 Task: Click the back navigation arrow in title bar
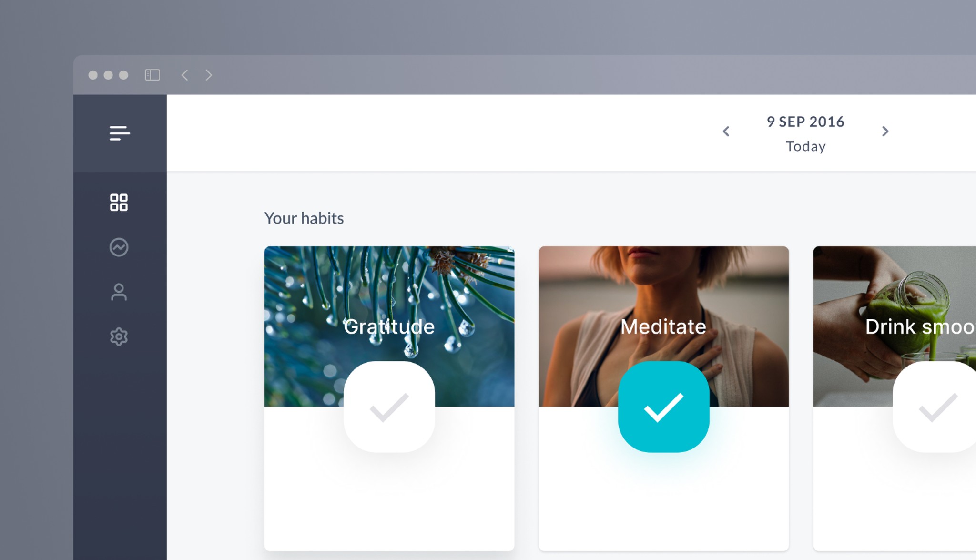184,75
